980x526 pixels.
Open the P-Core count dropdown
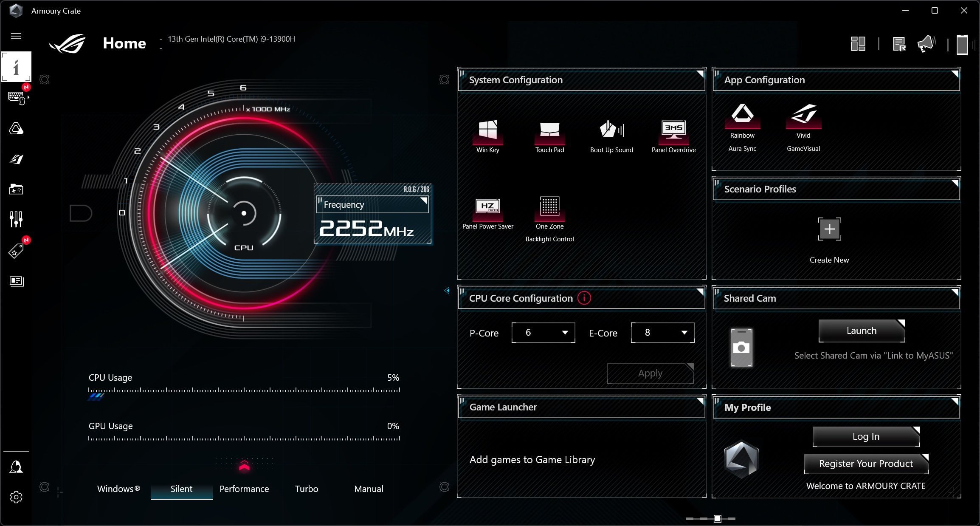pyautogui.click(x=543, y=333)
